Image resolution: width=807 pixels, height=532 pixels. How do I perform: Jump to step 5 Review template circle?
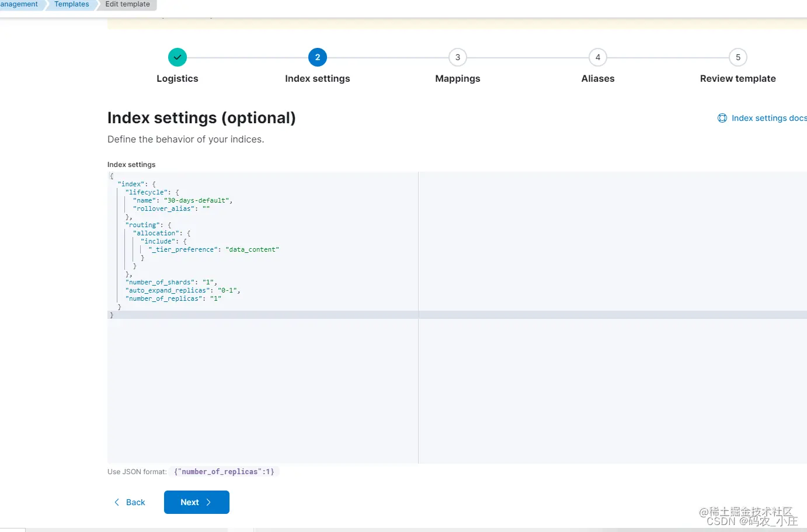pos(738,57)
